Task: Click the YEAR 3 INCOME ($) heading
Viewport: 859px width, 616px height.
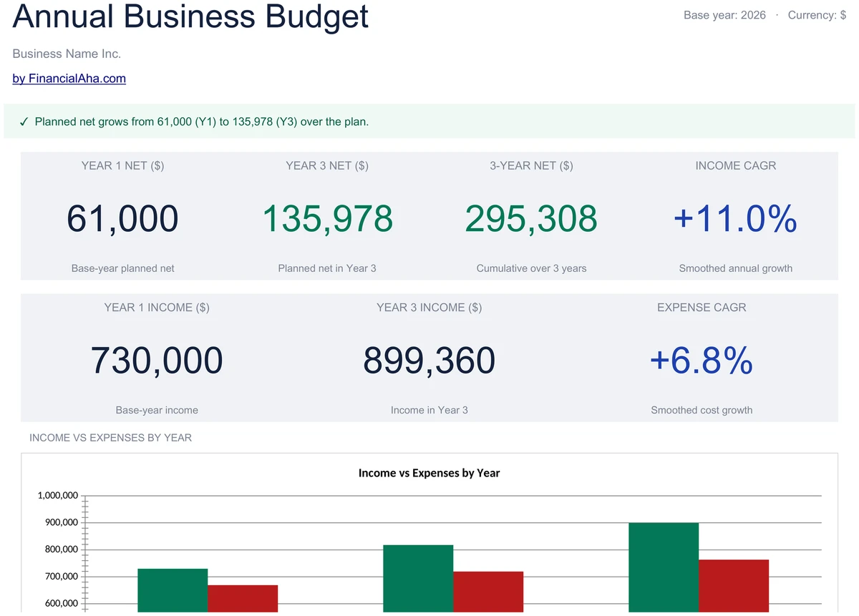Action: point(429,307)
